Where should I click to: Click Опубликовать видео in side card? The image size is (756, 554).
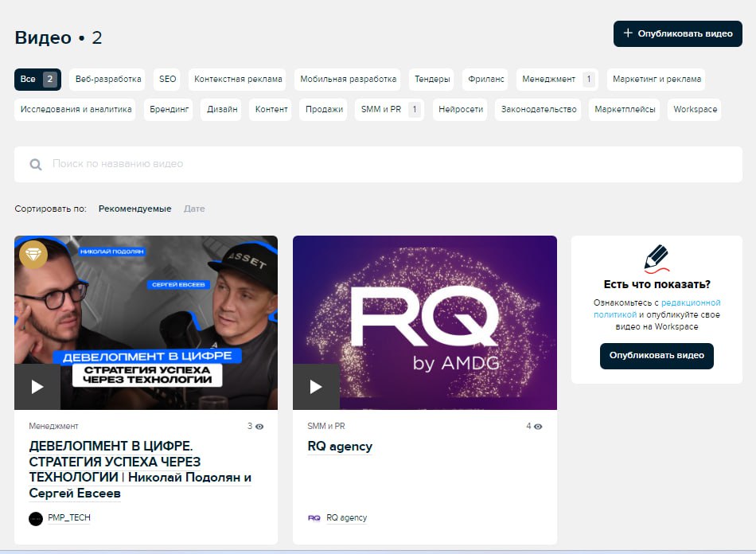tap(657, 356)
